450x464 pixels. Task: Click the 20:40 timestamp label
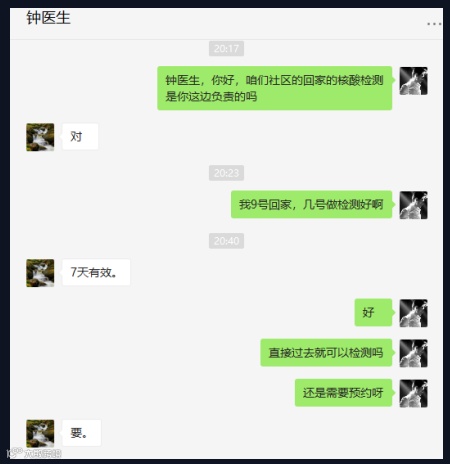226,241
